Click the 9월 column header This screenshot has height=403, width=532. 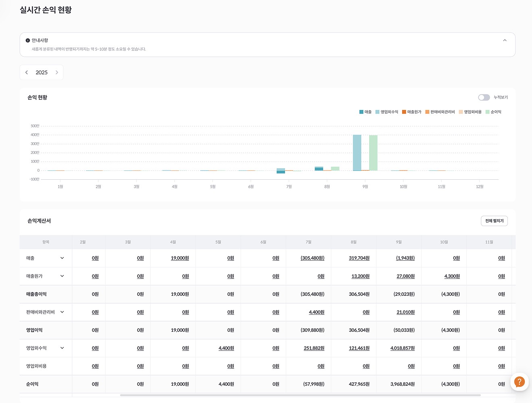coord(399,242)
